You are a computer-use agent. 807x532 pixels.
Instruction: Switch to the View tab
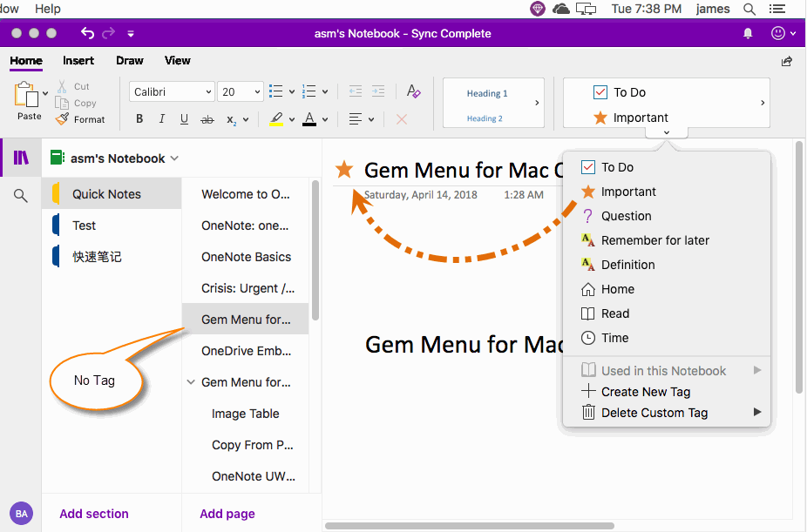point(178,61)
